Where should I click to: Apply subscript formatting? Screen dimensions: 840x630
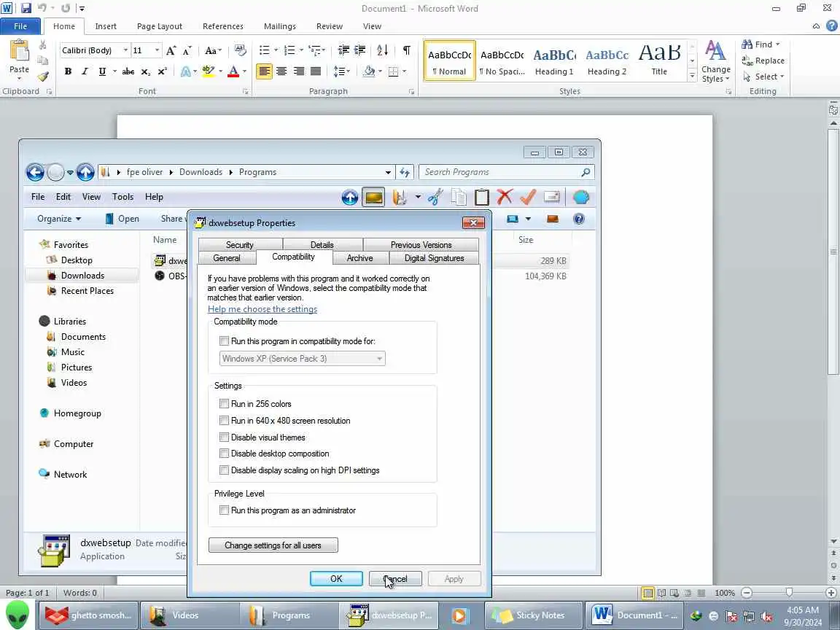click(x=145, y=71)
